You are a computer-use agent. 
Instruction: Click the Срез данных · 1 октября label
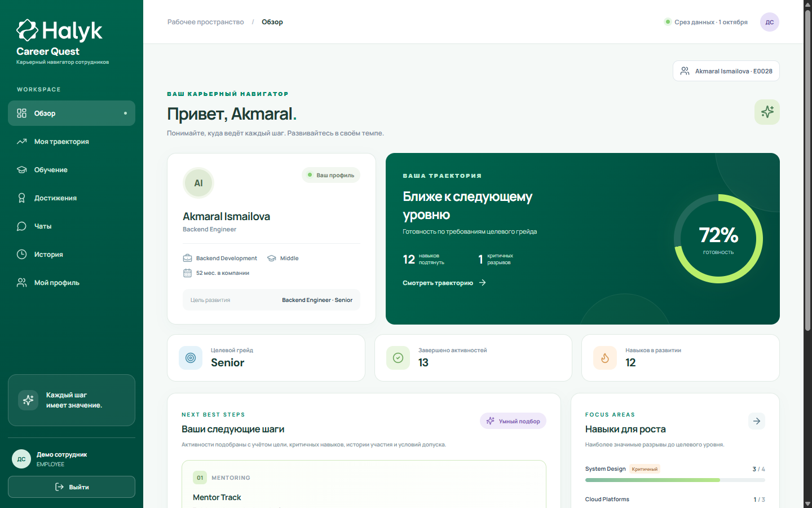711,22
